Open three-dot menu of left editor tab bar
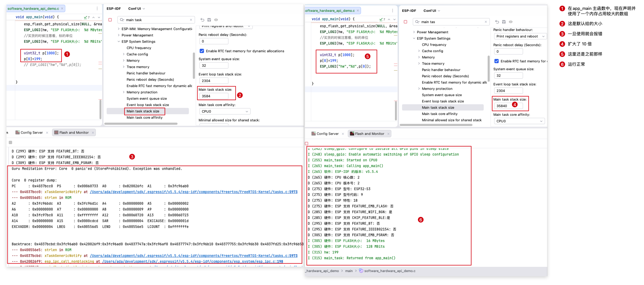 pyautogui.click(x=97, y=8)
